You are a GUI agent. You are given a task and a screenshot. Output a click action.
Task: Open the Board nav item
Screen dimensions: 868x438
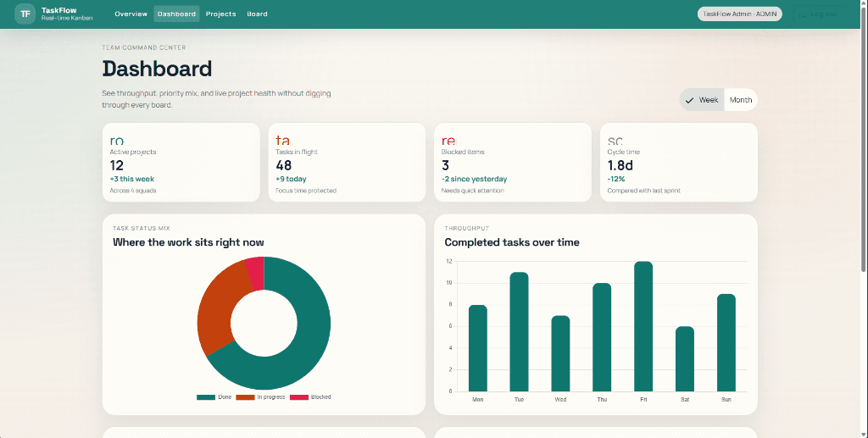pyautogui.click(x=257, y=14)
